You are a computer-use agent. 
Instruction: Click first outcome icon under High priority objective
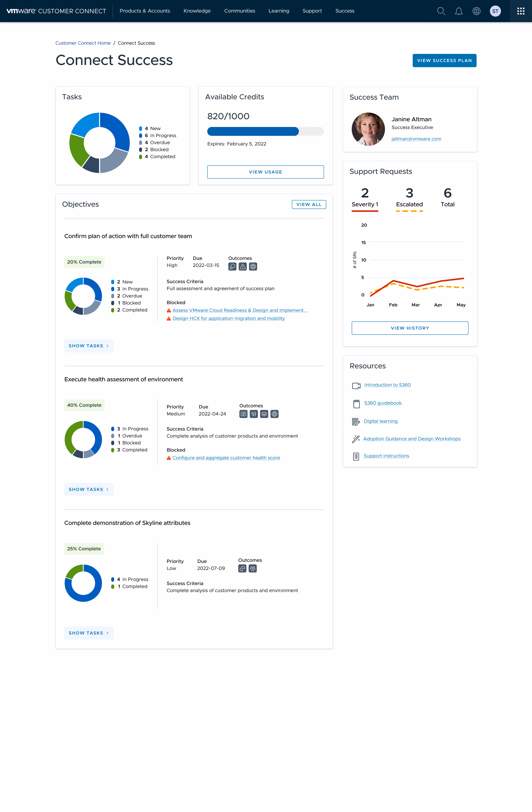pos(232,266)
